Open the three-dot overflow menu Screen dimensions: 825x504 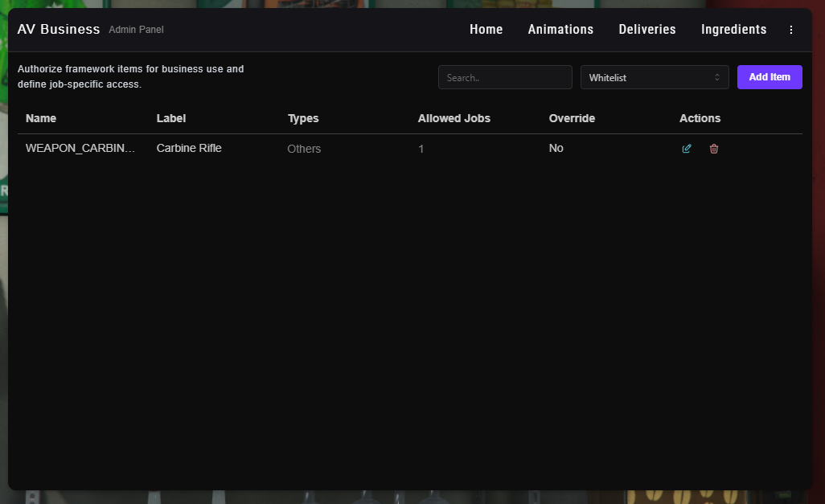(790, 30)
